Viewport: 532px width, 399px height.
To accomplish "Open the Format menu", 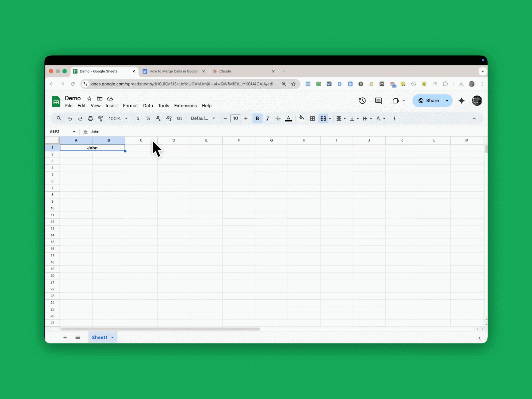I will click(x=130, y=106).
